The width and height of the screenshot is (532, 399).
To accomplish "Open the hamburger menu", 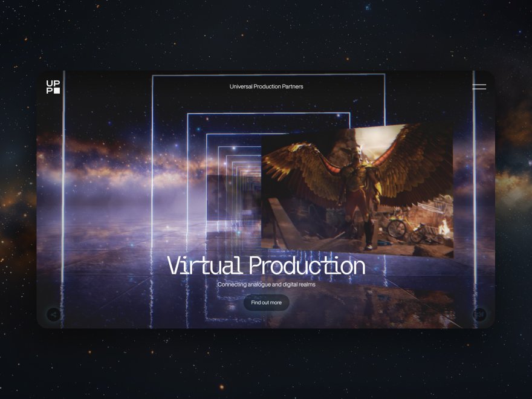I will 479,87.
